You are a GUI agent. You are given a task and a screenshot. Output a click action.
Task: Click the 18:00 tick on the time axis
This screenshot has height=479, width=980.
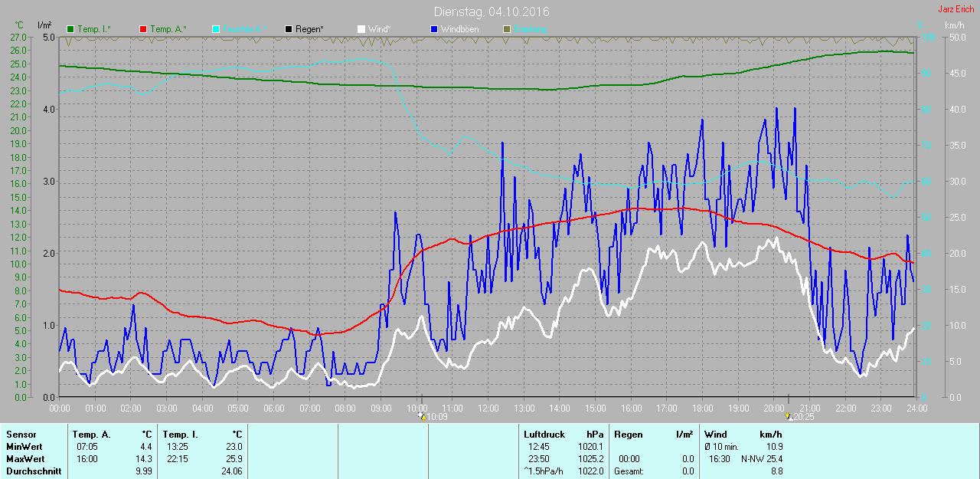(702, 408)
